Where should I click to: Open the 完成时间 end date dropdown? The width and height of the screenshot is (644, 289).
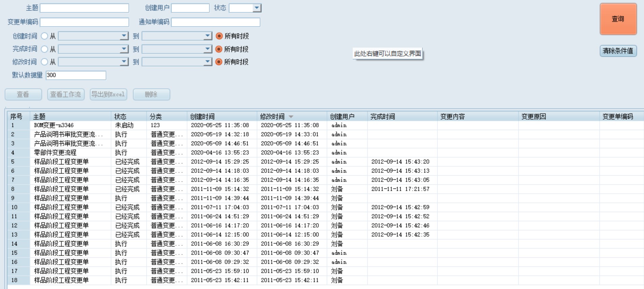pos(207,49)
